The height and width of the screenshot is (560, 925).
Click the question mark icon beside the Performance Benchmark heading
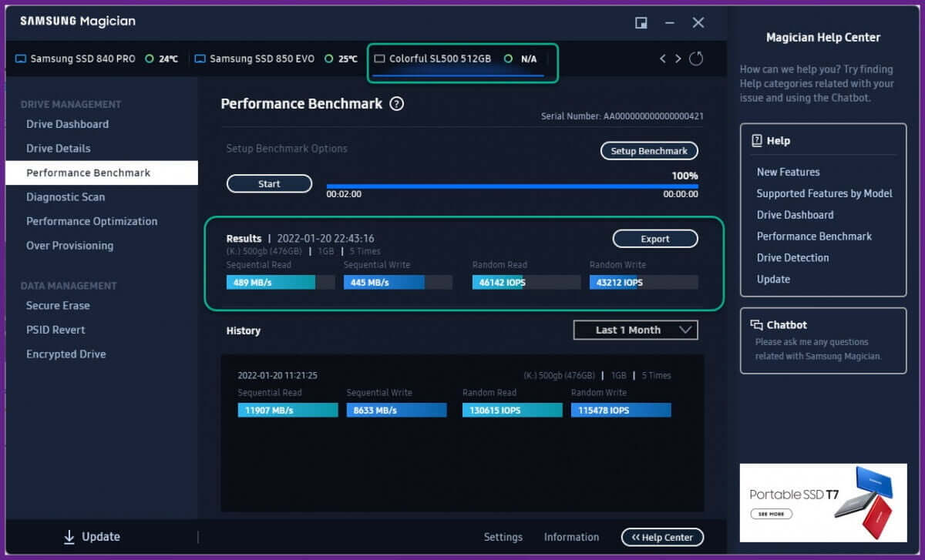(397, 103)
